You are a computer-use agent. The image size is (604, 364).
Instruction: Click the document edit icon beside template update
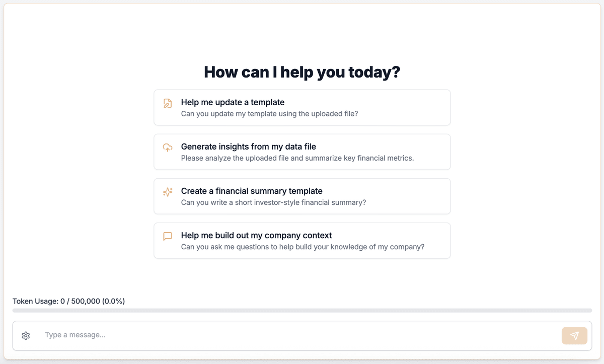click(168, 103)
